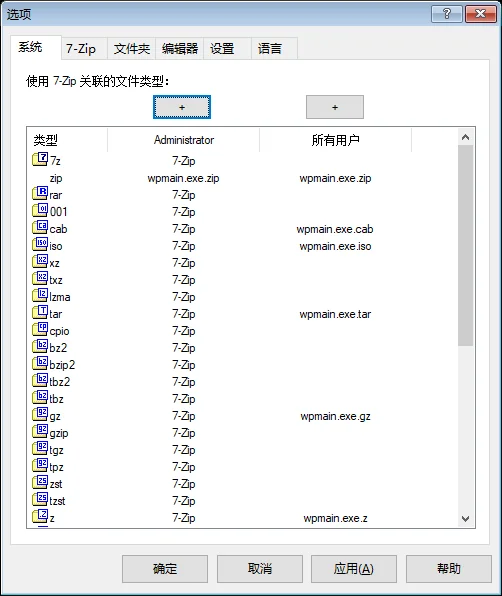This screenshot has width=502, height=596.
Task: Click the gzip file type icon
Action: pyautogui.click(x=40, y=431)
